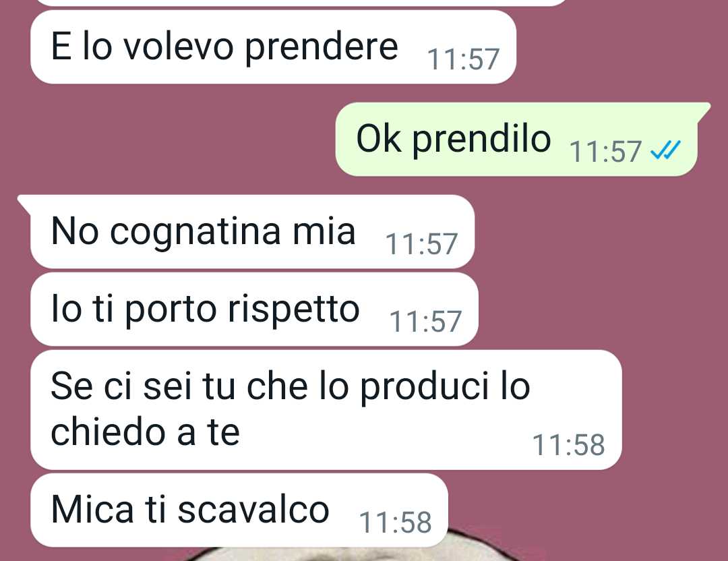Click the 11:57 timestamp beside "E lo volevo prendere"

[463, 59]
